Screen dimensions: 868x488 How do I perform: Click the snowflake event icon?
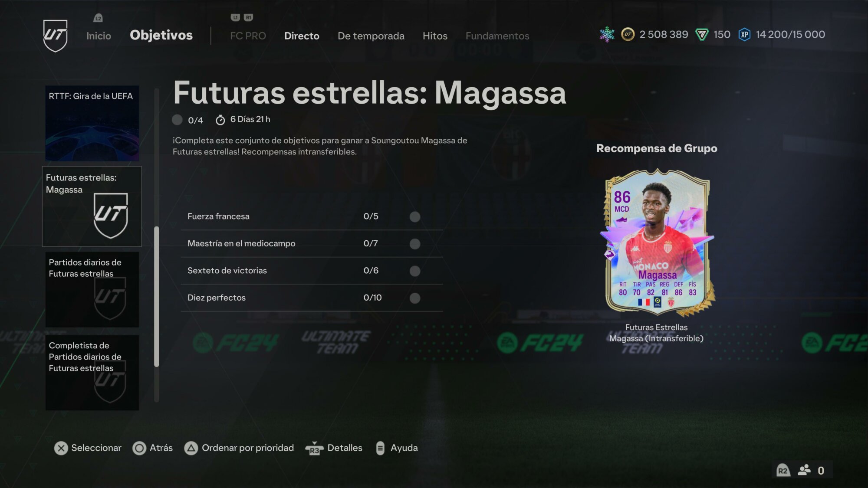tap(607, 34)
